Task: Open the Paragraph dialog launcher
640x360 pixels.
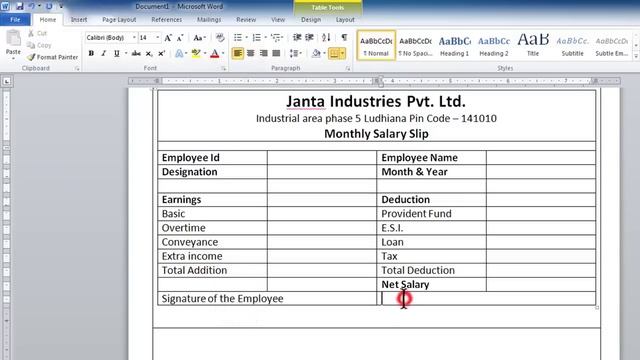Action: click(x=348, y=69)
